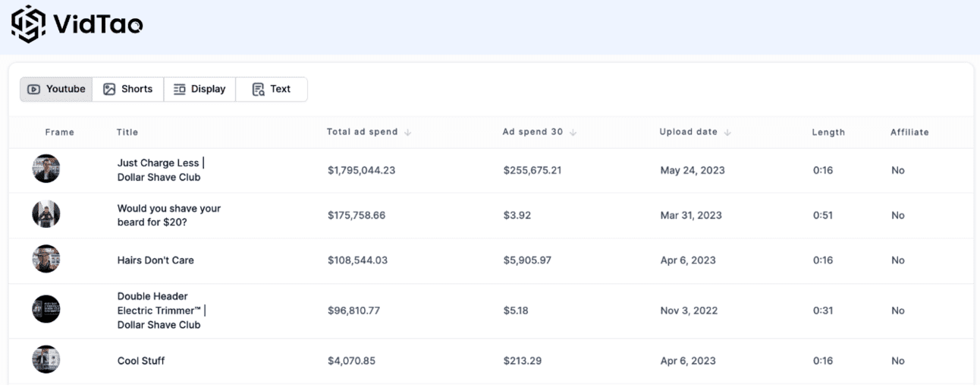
Task: Open thumbnail for Double Header Electric Trimmer
Action: 46,310
